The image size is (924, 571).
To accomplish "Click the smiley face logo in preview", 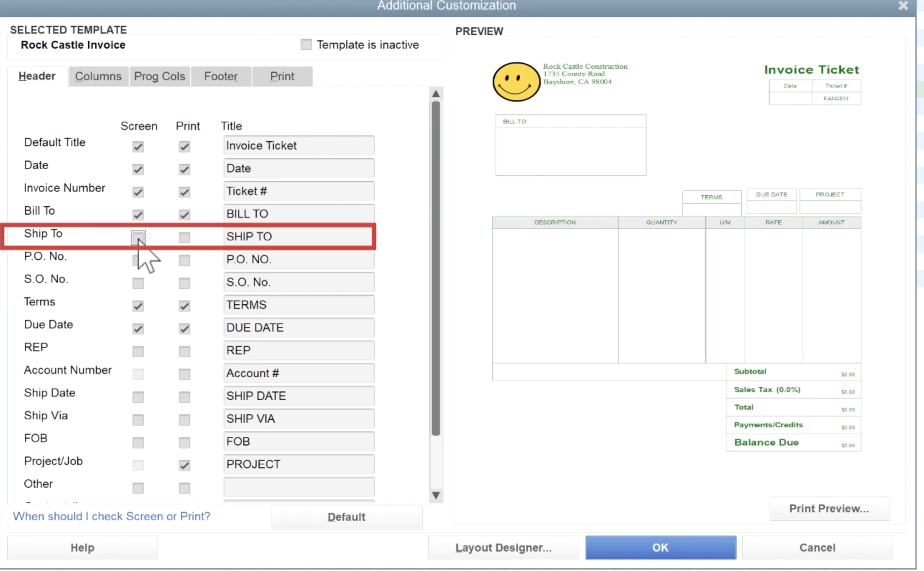I will tap(516, 82).
